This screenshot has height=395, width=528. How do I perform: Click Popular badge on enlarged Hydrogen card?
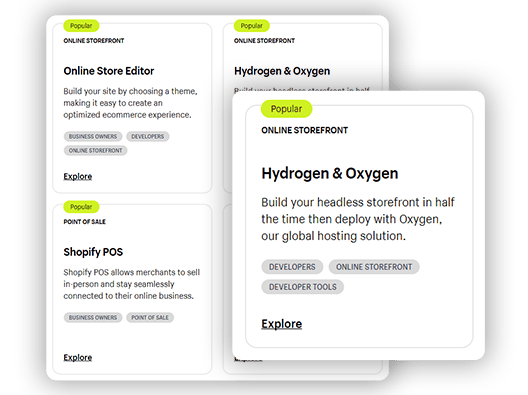(287, 109)
